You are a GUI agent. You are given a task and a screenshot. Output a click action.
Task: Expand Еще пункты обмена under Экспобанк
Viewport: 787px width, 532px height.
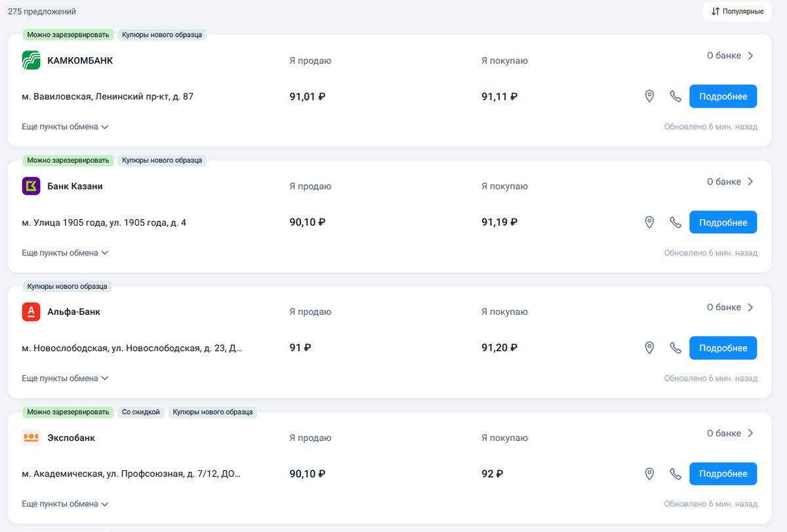coord(65,504)
